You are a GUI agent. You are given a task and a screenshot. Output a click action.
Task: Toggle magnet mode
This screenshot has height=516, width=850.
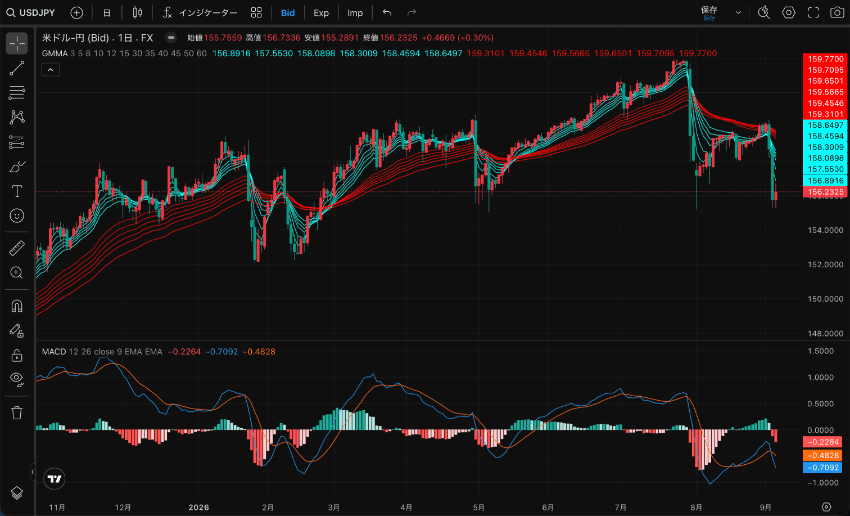click(17, 306)
